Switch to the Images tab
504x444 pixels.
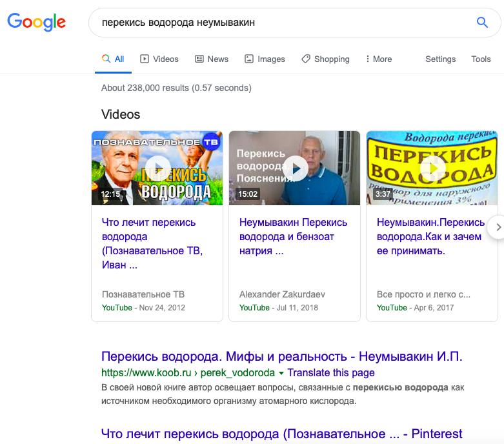pyautogui.click(x=265, y=59)
